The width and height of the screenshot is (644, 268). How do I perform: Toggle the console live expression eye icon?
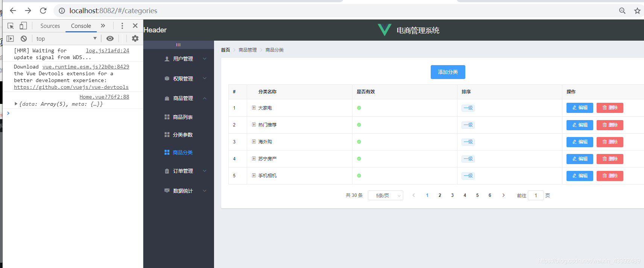[x=110, y=38]
